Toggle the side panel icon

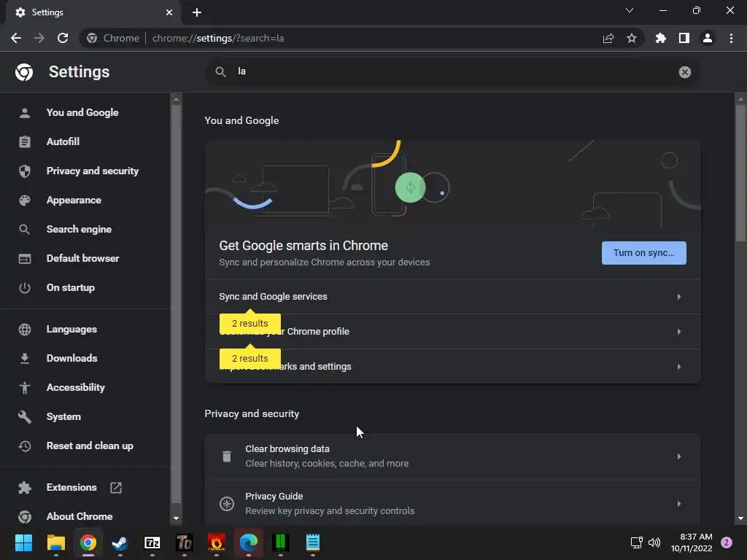tap(684, 38)
